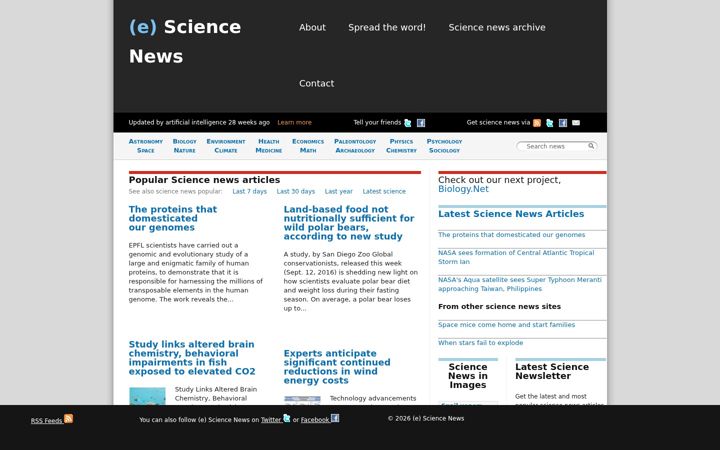Screen dimensions: 720x450
Task: Click San Diego Zoo Global article summary
Action: pyautogui.click(x=350, y=281)
